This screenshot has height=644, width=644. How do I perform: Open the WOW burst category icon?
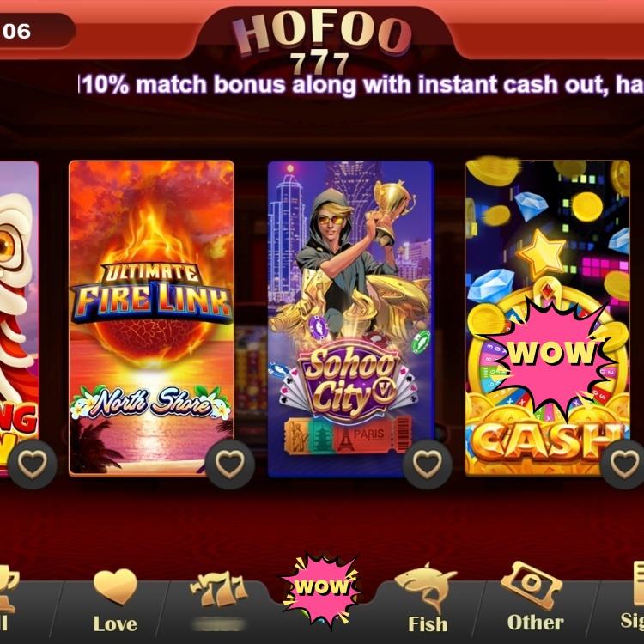[322, 588]
